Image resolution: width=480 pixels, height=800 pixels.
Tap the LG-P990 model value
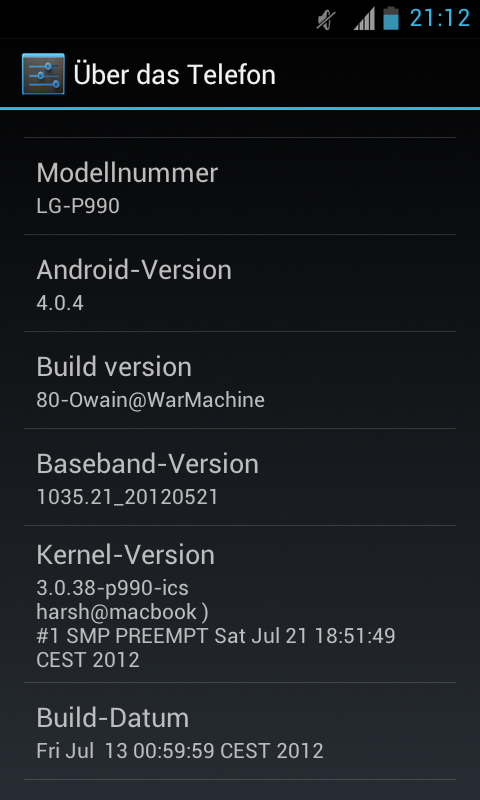78,206
